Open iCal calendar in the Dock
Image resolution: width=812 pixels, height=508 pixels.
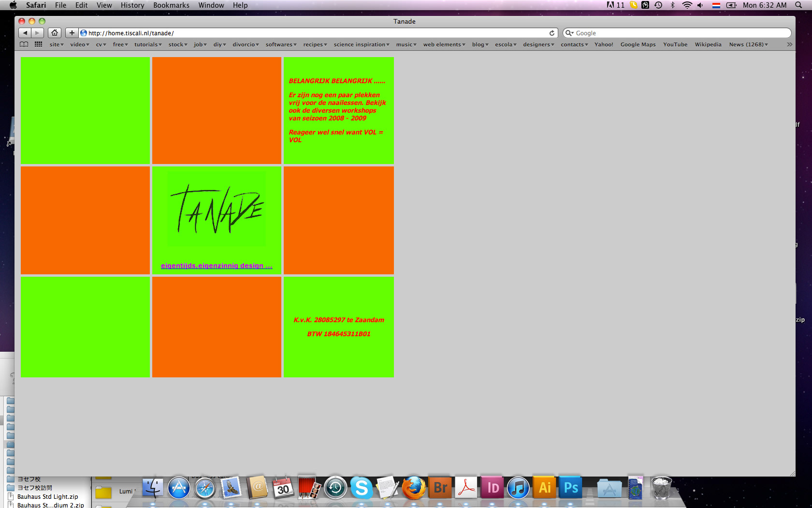click(283, 488)
